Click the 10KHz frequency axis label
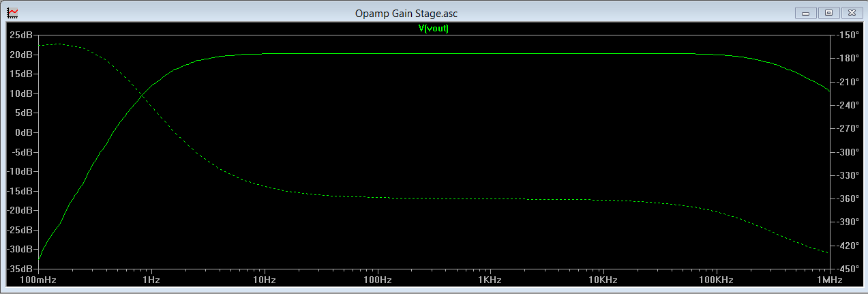 click(x=603, y=280)
